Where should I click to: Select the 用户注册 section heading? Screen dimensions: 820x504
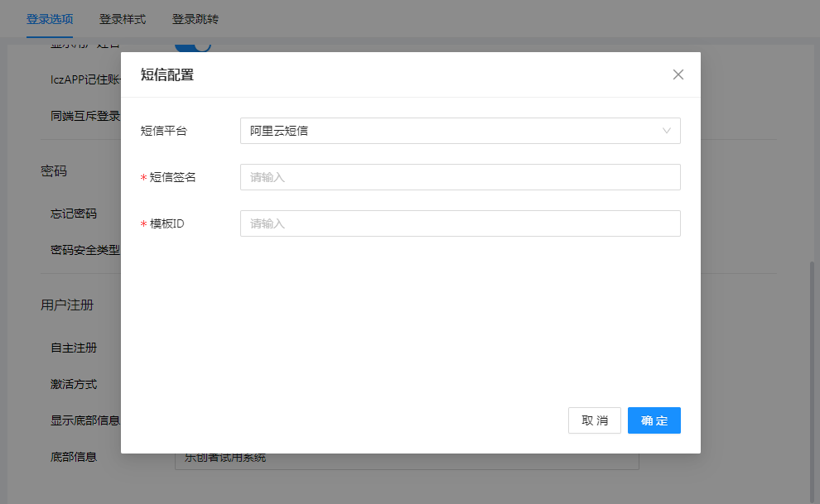point(67,305)
